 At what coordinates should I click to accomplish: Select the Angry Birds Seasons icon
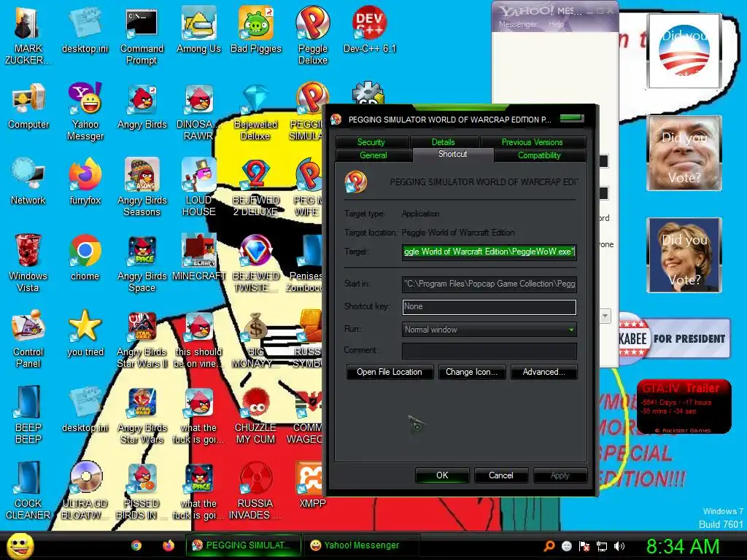click(142, 187)
